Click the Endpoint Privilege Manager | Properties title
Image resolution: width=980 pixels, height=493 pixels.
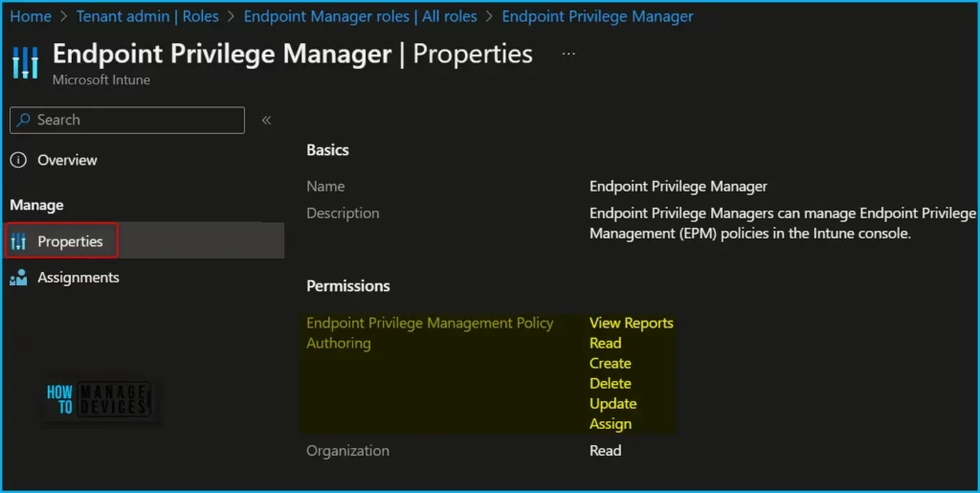tap(293, 55)
